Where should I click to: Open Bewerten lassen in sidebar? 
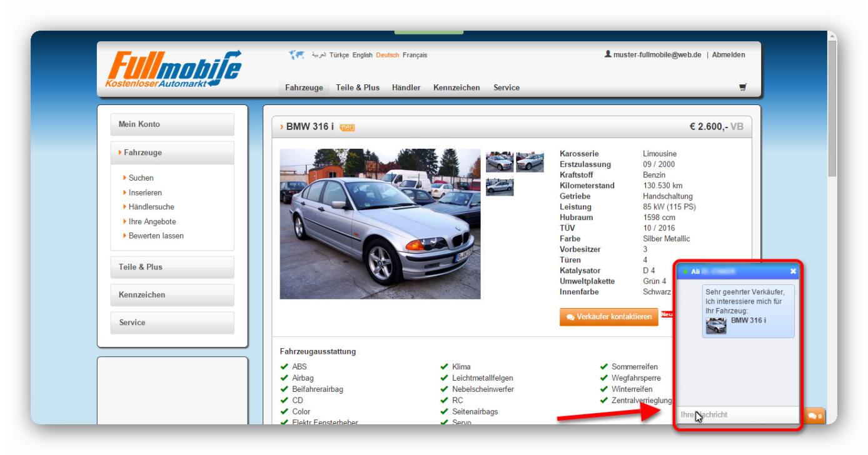coord(156,236)
